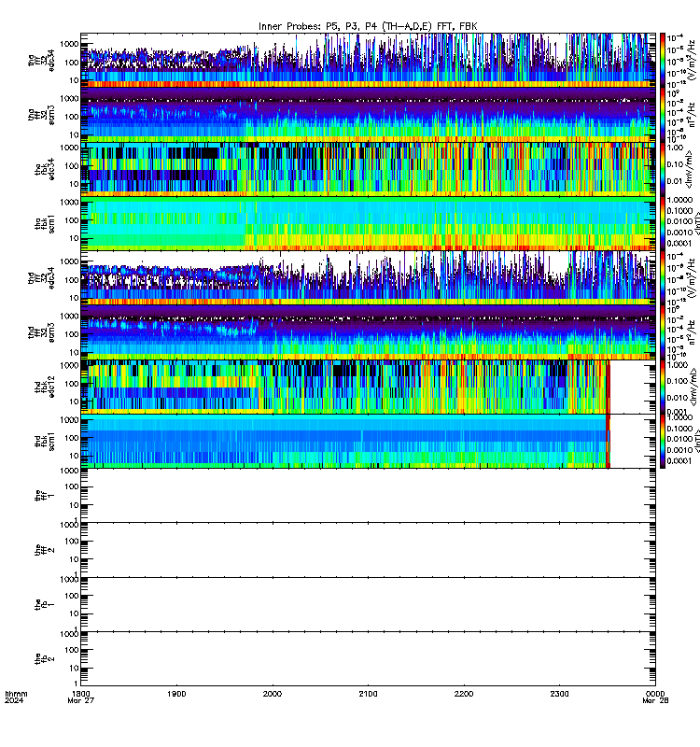This screenshot has width=700, height=747.
Task: Click the empty "the fff 2" plot panel
Action: click(x=368, y=550)
